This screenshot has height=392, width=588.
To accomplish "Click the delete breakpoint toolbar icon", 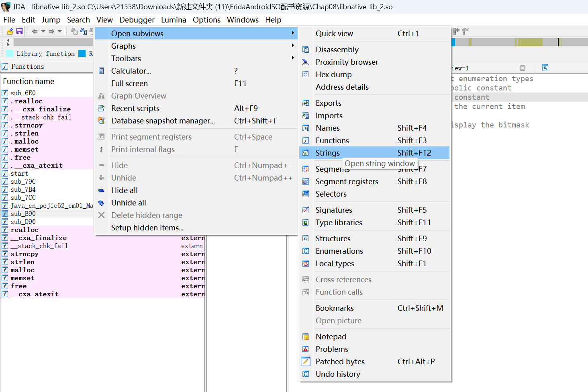I will click(x=465, y=31).
